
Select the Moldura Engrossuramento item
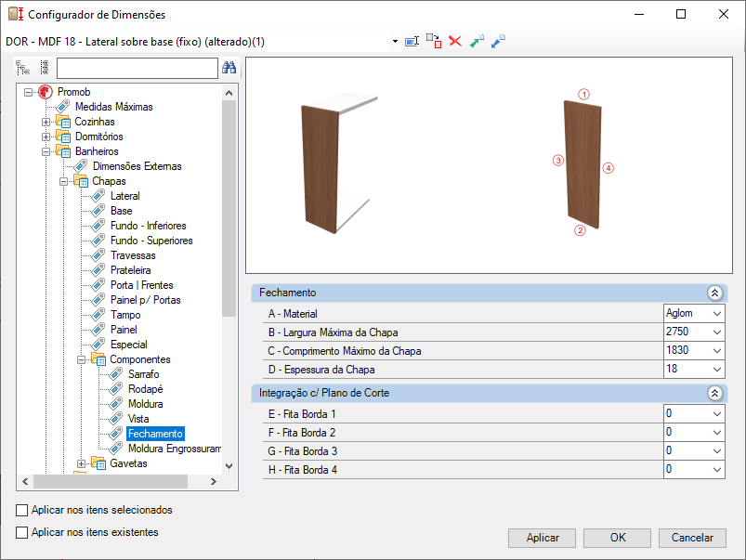tap(174, 449)
